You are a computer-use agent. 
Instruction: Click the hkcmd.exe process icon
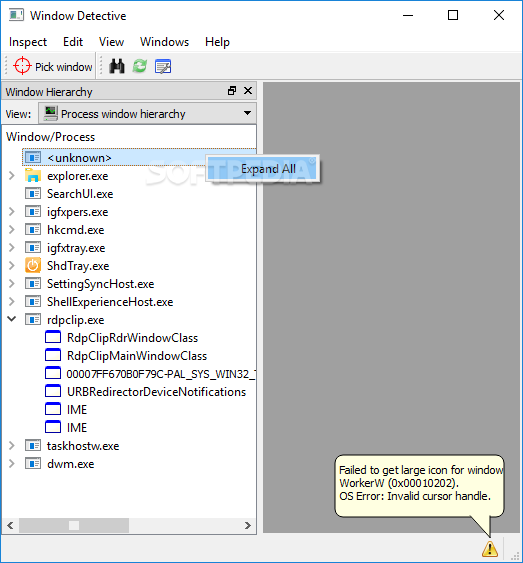pyautogui.click(x=33, y=229)
